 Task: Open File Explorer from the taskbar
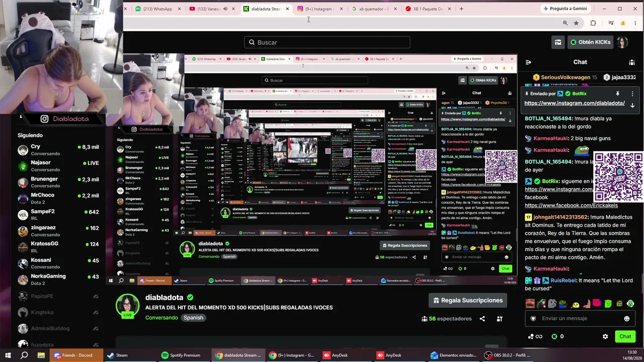pyautogui.click(x=41, y=355)
